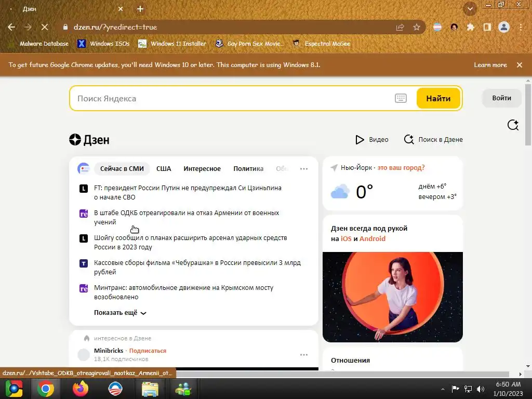Click Подписаться next to Minibricks
532x399 pixels.
pos(148,351)
